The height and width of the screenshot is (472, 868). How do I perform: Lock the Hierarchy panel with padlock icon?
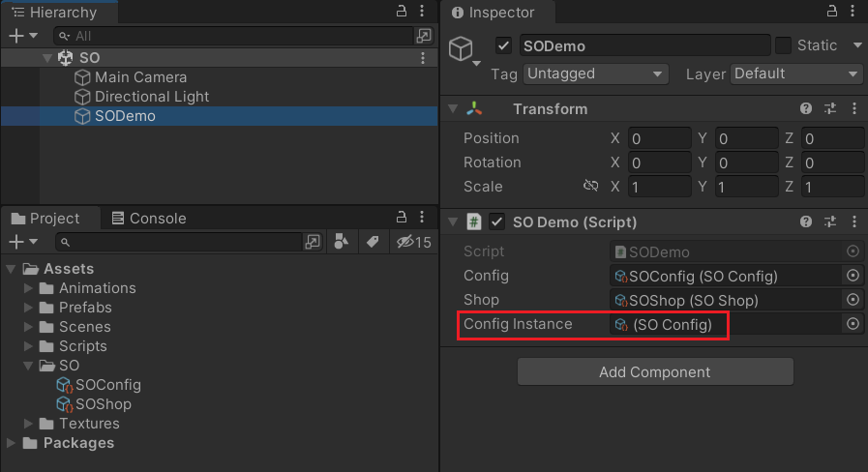click(402, 11)
